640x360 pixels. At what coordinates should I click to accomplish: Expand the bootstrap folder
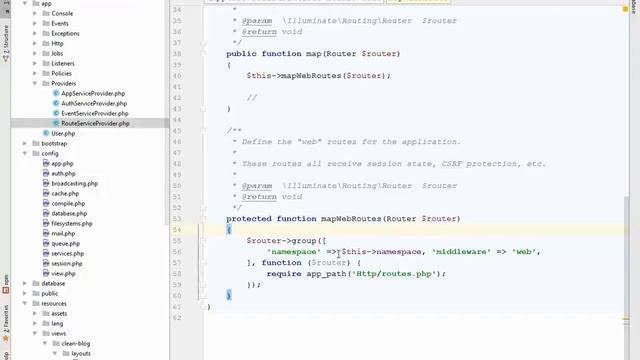point(25,143)
